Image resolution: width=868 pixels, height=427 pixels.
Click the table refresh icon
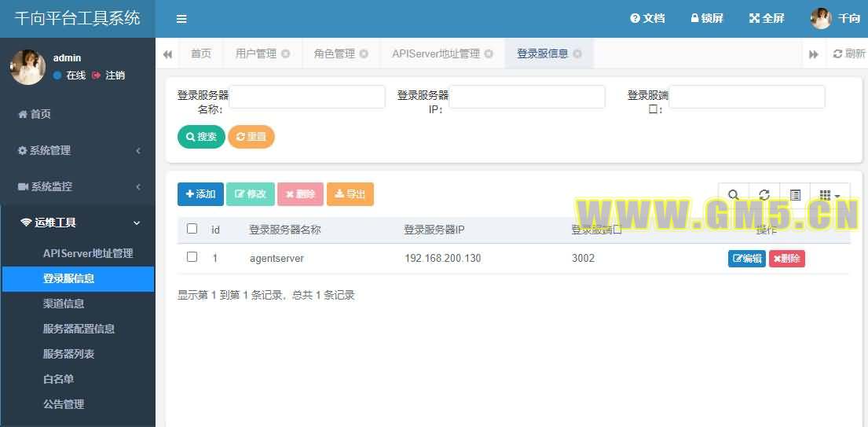764,195
